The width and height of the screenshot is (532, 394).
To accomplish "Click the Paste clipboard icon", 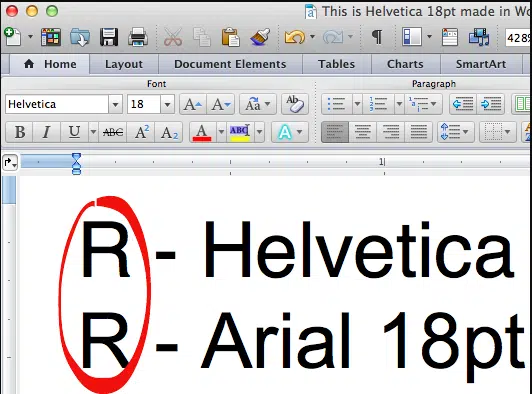I will [x=230, y=37].
